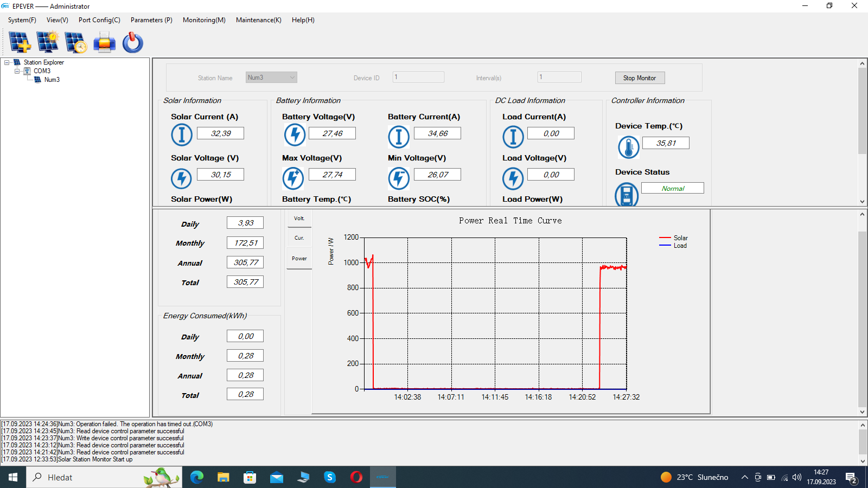Click the Battery Voltage lightning icon
Screen dimensions: 868x488
(295, 134)
